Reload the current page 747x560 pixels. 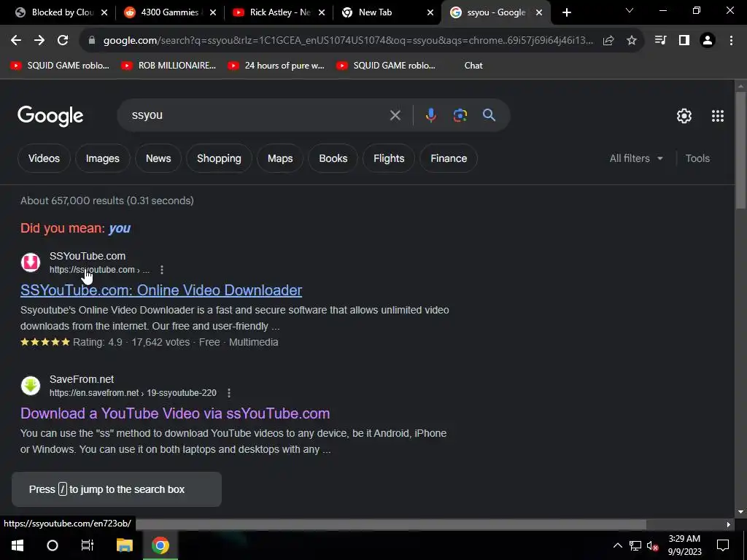point(63,41)
